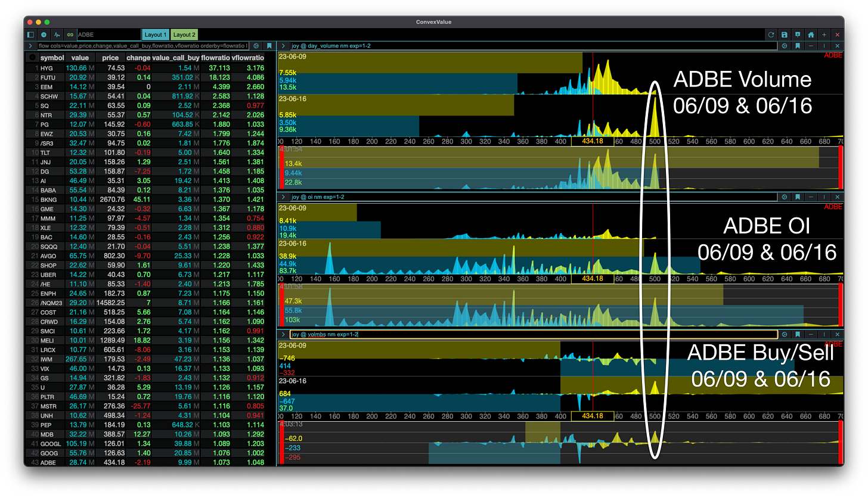Screen dimensions: 868x498
Task: Click the ADBE symbol input field
Action: point(108,35)
